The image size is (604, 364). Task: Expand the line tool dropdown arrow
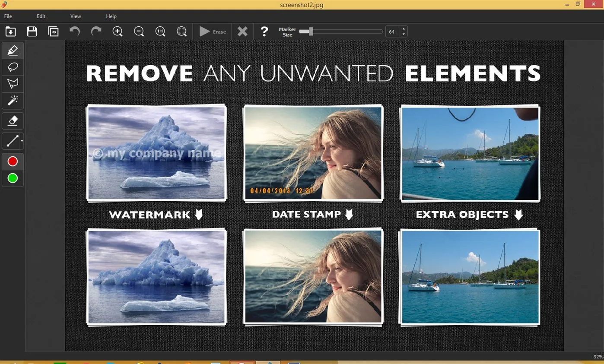pyautogui.click(x=22, y=141)
